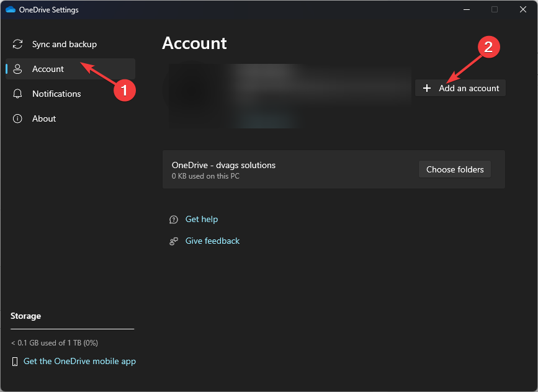Click the question mark help icon

pyautogui.click(x=174, y=220)
